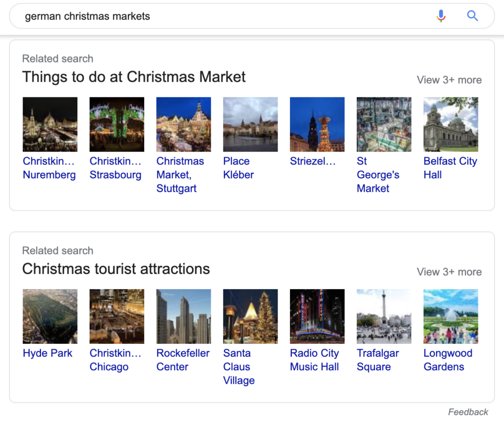This screenshot has width=504, height=425.
Task: Open the Christkin… Strasbourg link
Action: pos(116,168)
